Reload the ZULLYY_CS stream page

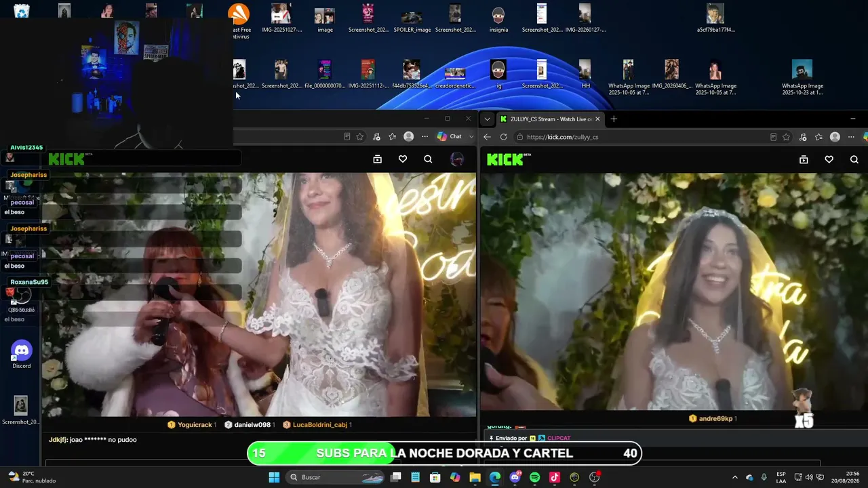(x=503, y=137)
